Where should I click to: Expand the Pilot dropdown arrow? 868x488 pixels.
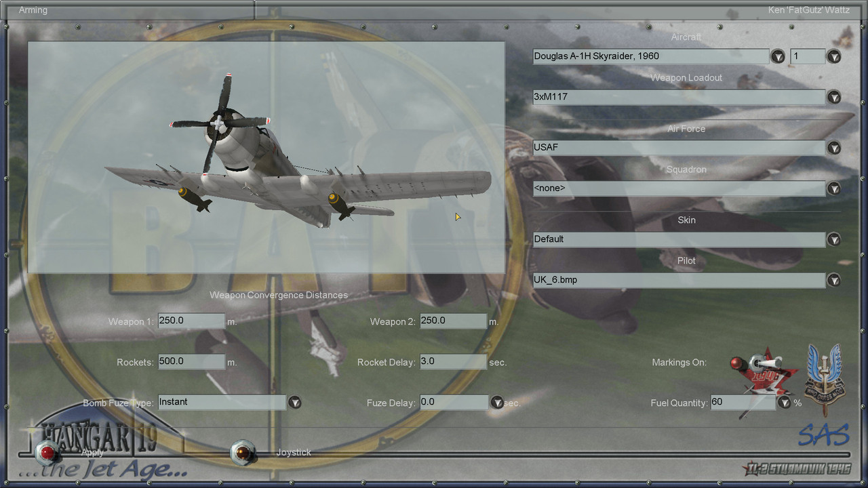click(833, 280)
